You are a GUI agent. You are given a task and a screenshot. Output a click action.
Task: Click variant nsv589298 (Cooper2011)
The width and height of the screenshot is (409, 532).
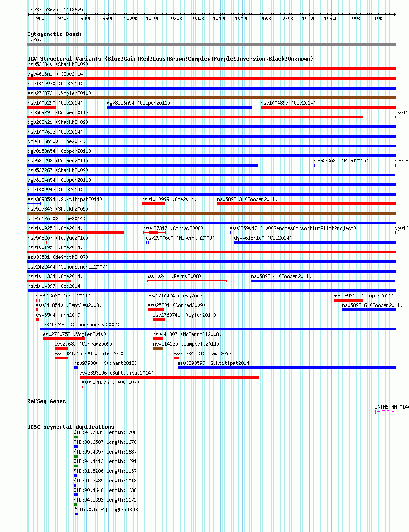point(58,161)
